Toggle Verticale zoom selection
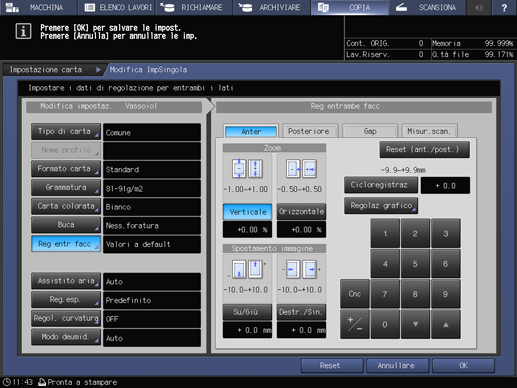The height and width of the screenshot is (388, 517). [247, 212]
